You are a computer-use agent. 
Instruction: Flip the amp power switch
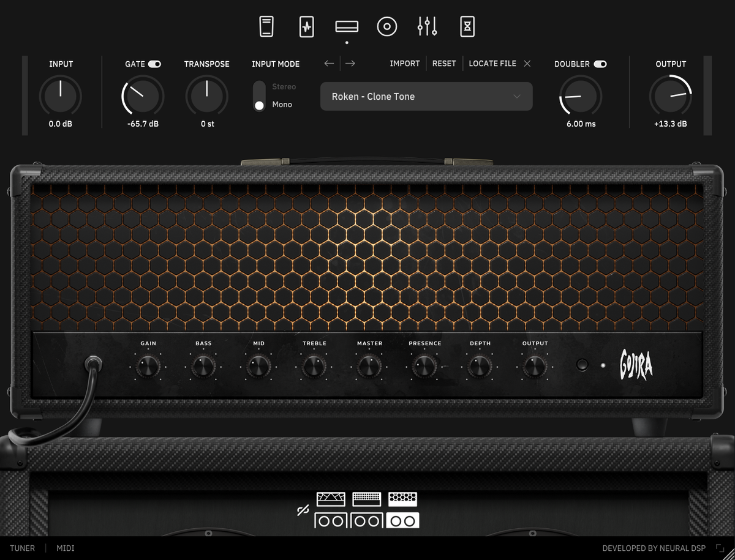[x=582, y=365]
